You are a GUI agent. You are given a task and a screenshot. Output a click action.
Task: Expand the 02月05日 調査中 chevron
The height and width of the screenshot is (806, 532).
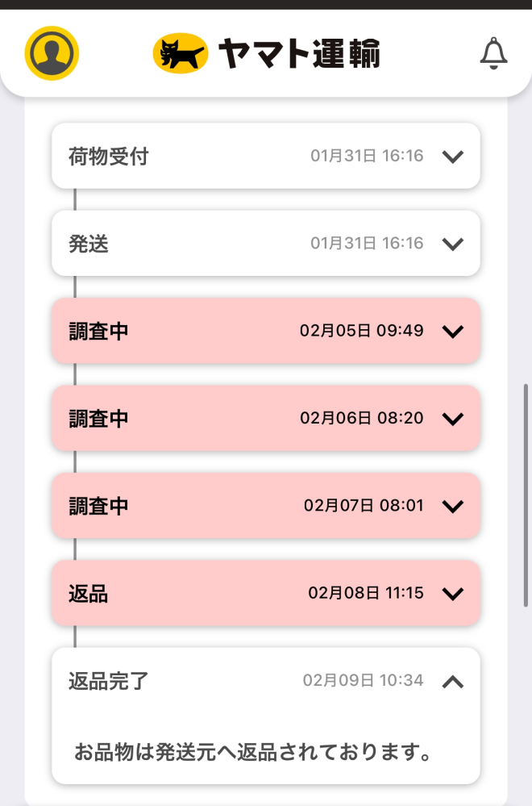click(453, 331)
